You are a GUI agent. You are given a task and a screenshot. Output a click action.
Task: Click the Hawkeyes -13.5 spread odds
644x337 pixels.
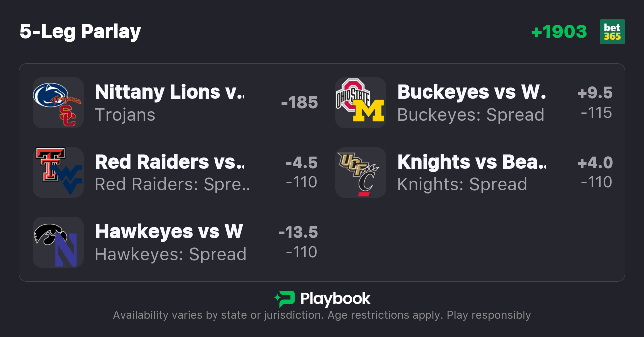pos(298,233)
